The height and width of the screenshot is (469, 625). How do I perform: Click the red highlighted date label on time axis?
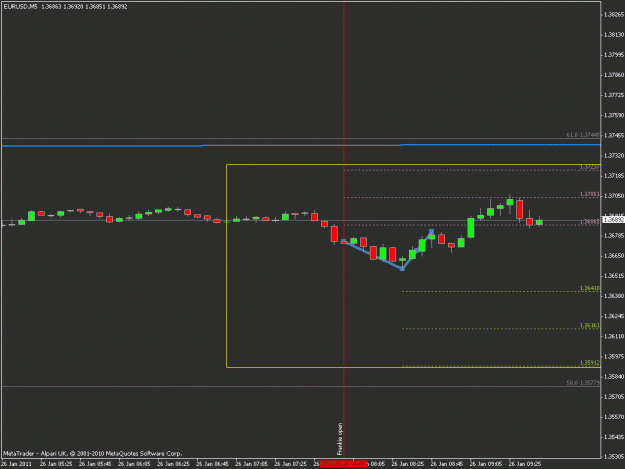pos(344,464)
